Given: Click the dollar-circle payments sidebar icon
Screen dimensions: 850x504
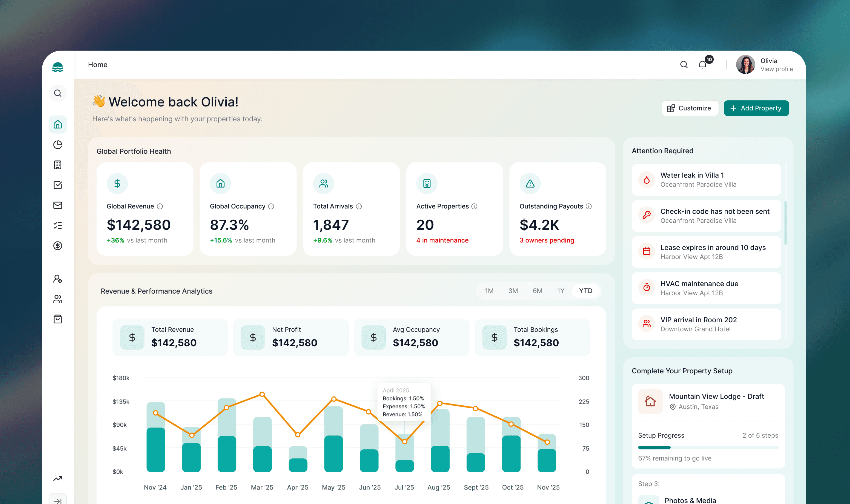Looking at the screenshot, I should [58, 245].
